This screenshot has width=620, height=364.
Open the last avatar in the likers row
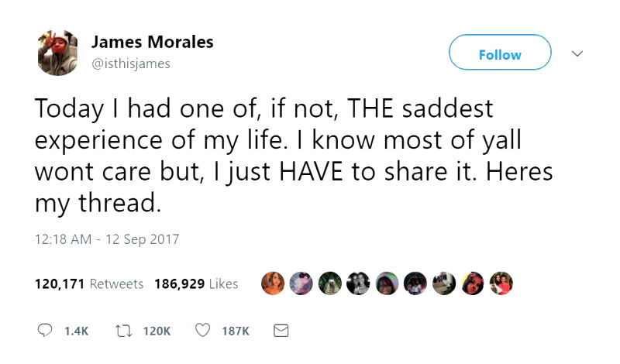point(501,284)
